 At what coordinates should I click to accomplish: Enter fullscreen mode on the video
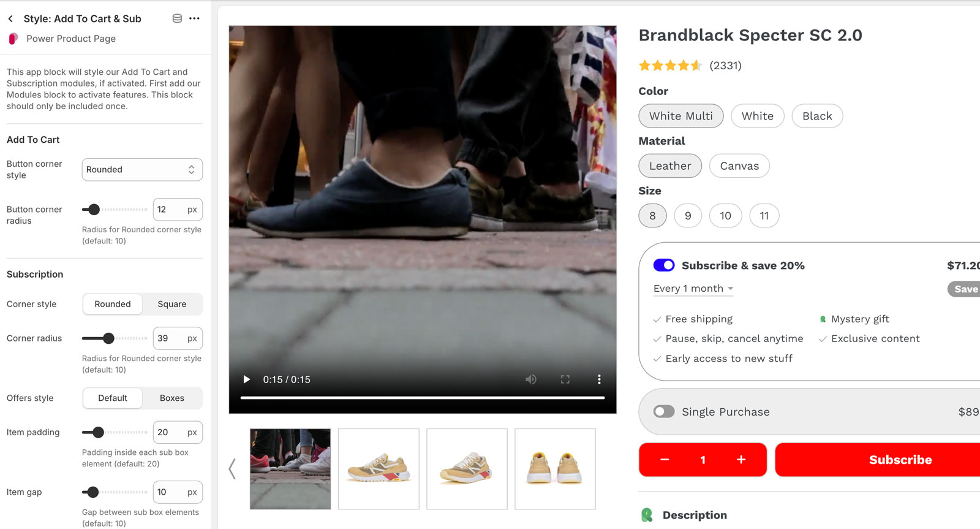[x=565, y=379]
